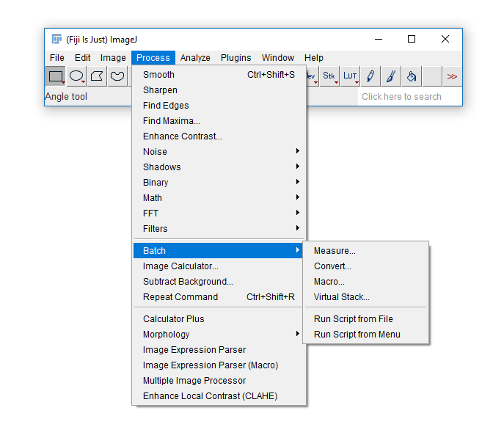Select the Paintbrush tool
The height and width of the screenshot is (438, 504).
(x=391, y=76)
